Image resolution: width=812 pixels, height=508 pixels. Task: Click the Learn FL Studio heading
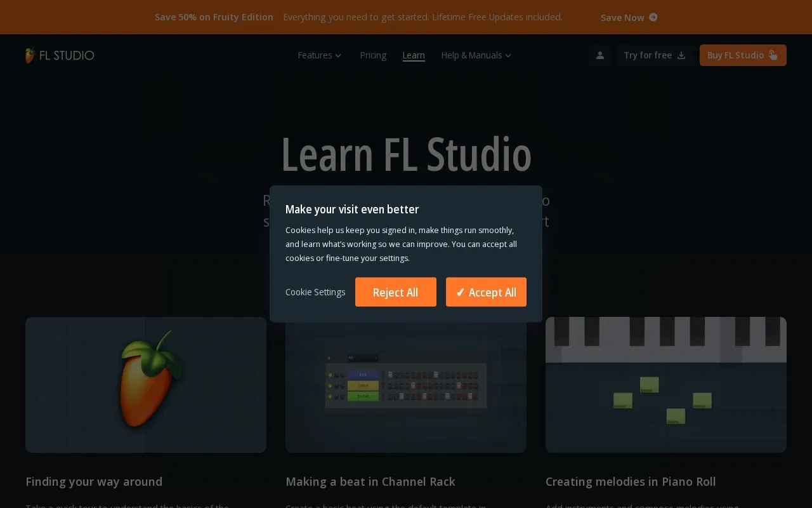406,154
